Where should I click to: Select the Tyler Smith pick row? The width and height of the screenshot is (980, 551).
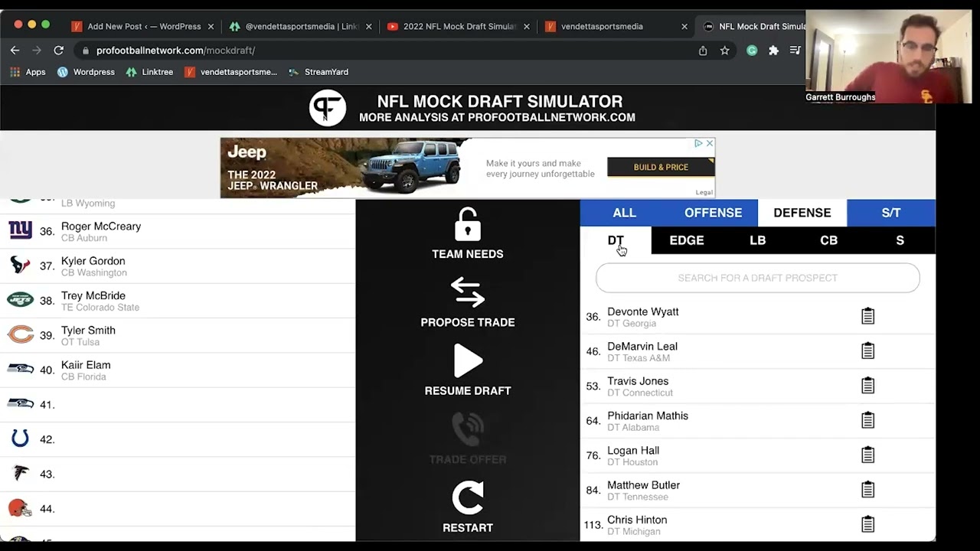click(178, 335)
